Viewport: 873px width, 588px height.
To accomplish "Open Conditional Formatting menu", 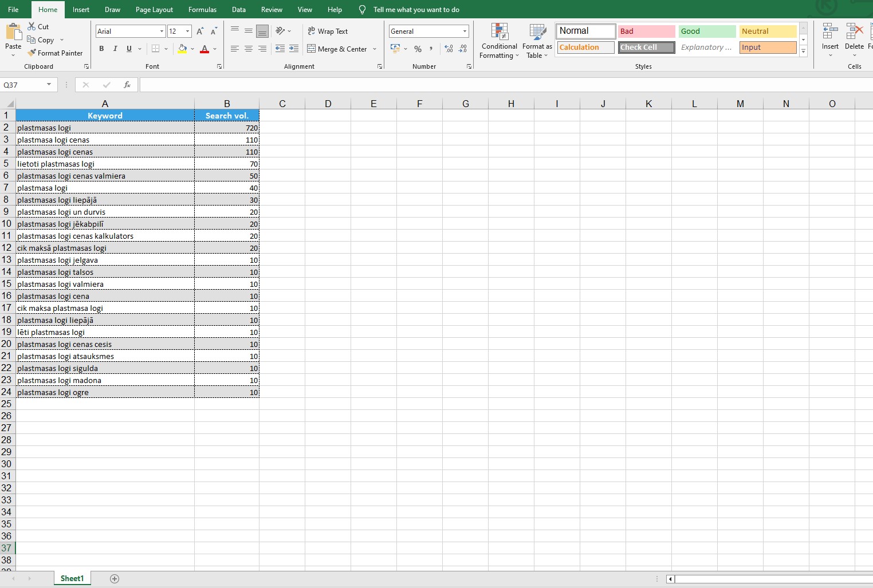I will coord(499,42).
